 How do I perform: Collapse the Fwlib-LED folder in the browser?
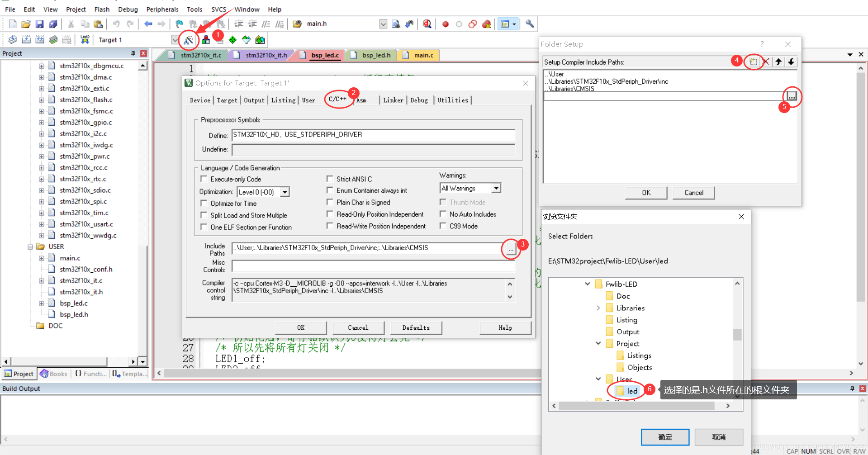pos(587,284)
